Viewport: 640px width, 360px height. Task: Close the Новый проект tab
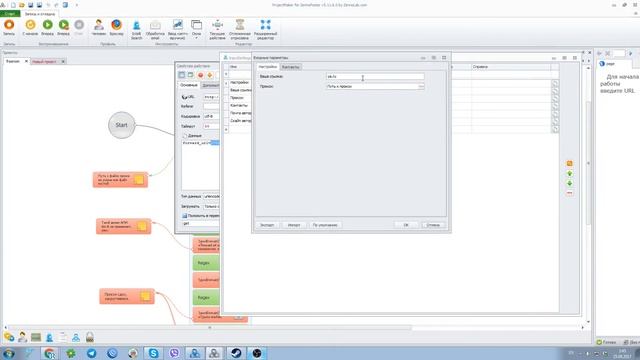(x=63, y=61)
